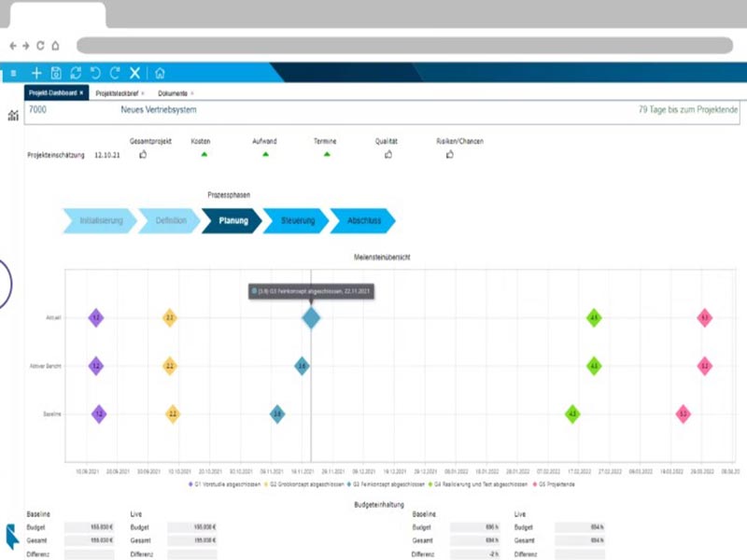Click the plus icon to add new
Screen dimensions: 747x560
pyautogui.click(x=36, y=73)
